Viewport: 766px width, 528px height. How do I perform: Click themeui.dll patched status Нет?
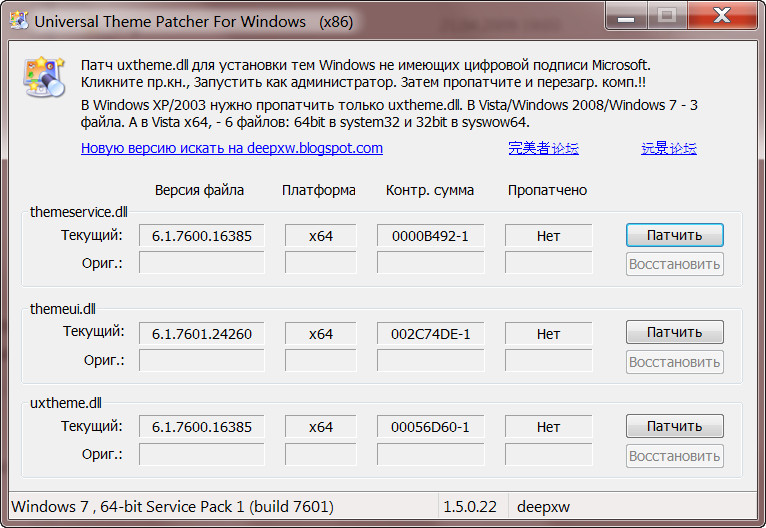tap(549, 334)
